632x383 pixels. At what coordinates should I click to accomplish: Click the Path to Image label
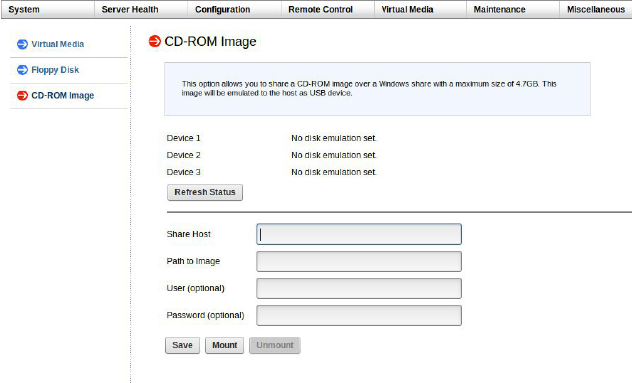[x=193, y=261]
